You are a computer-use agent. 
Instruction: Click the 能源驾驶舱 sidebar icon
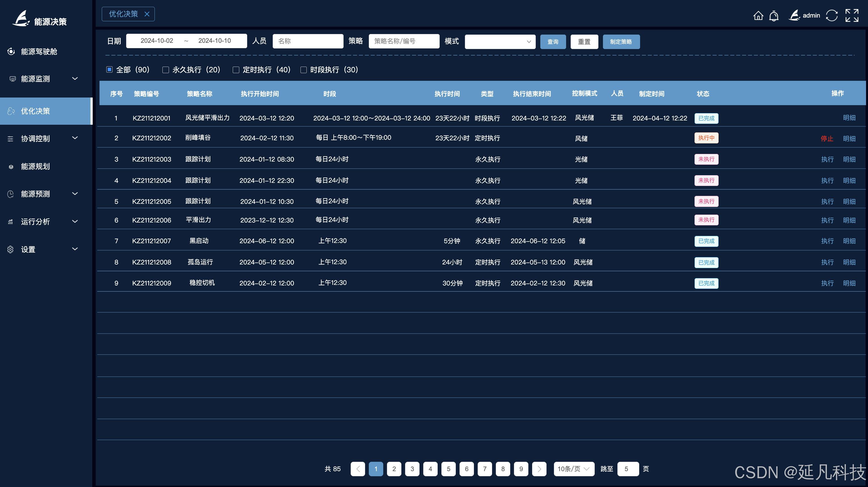(x=11, y=51)
